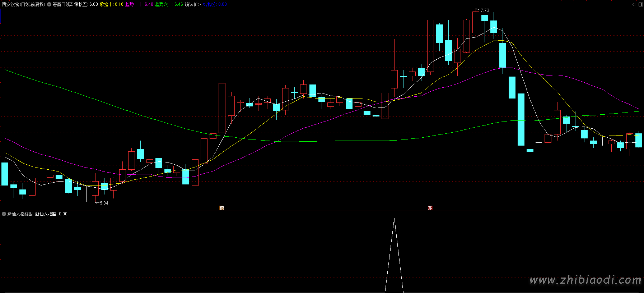Click the blue 结构分: 0.00 label
Screen dimensions: 644x293
(215, 4)
